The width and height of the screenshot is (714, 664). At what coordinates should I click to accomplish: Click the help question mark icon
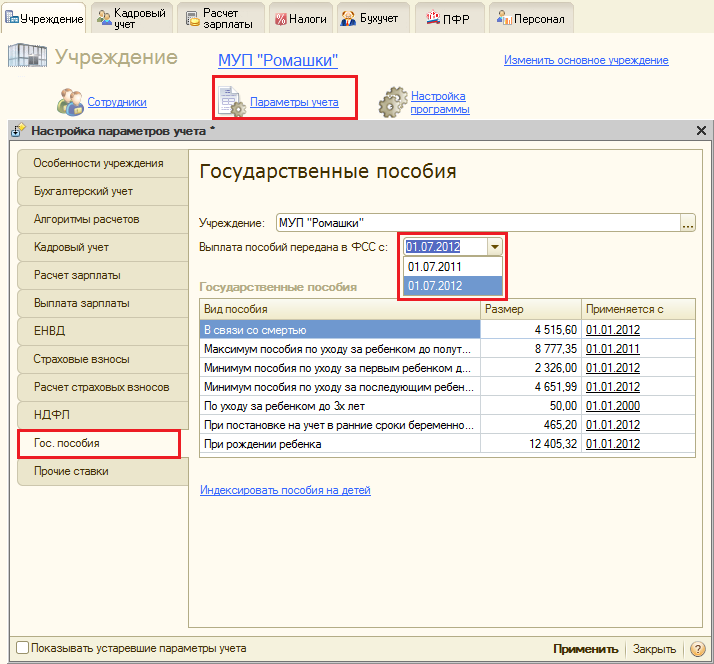click(x=698, y=649)
